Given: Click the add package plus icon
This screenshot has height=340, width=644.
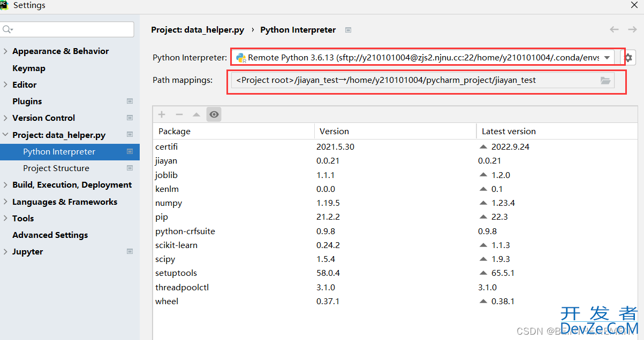Looking at the screenshot, I should click(162, 114).
